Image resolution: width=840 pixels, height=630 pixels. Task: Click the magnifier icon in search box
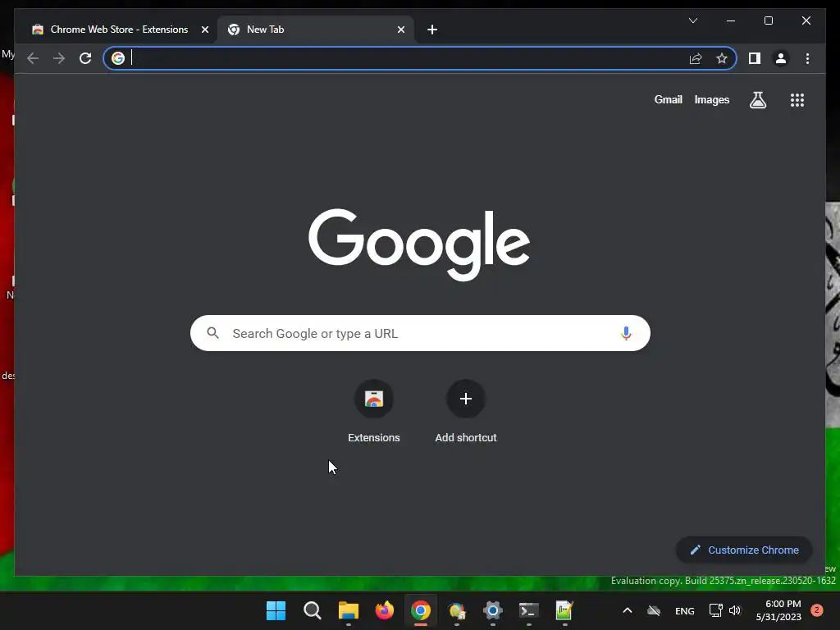[212, 333]
